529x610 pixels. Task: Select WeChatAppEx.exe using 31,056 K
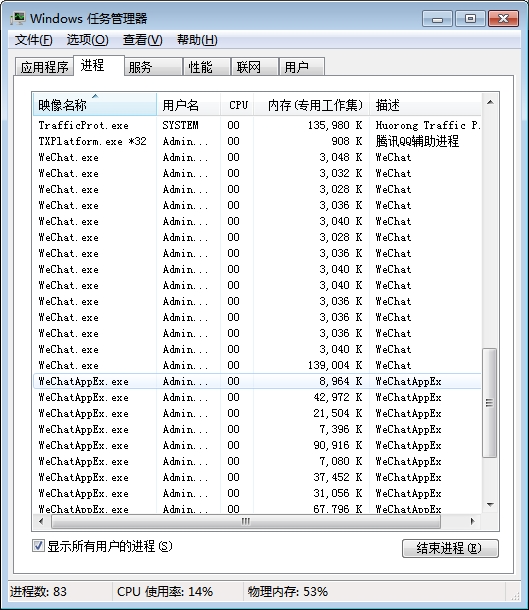pyautogui.click(x=257, y=493)
